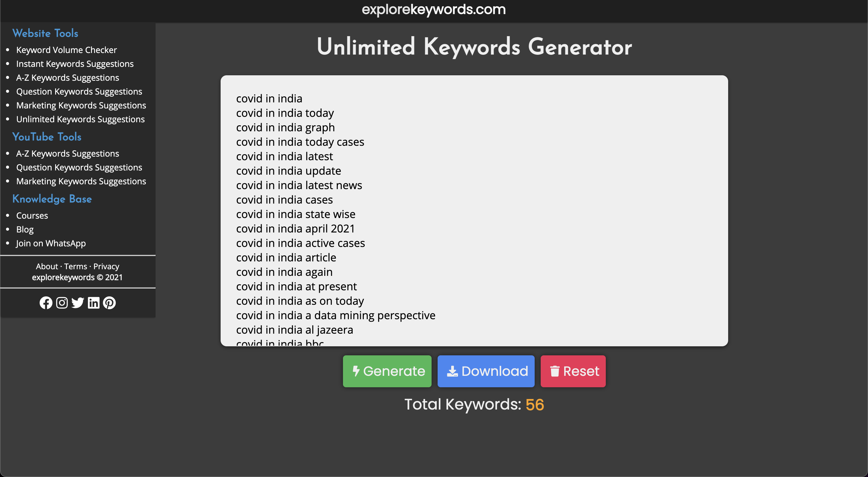Screen dimensions: 868x477
Task: Select Question Keywords Suggestions menu item
Action: (79, 91)
